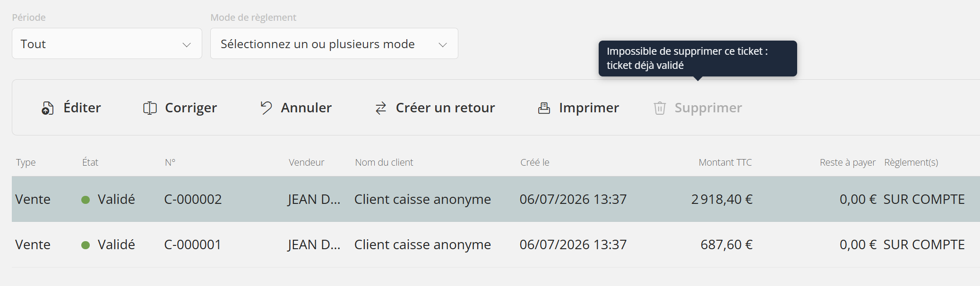The width and height of the screenshot is (980, 286).
Task: Click the amount 687,60 €
Action: (x=727, y=244)
